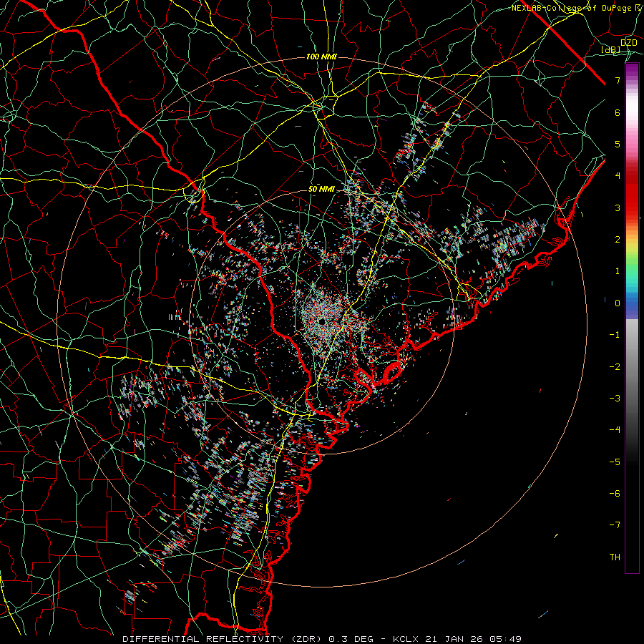Click the "0" value on the color scale
644x644 pixels.
pyautogui.click(x=618, y=303)
